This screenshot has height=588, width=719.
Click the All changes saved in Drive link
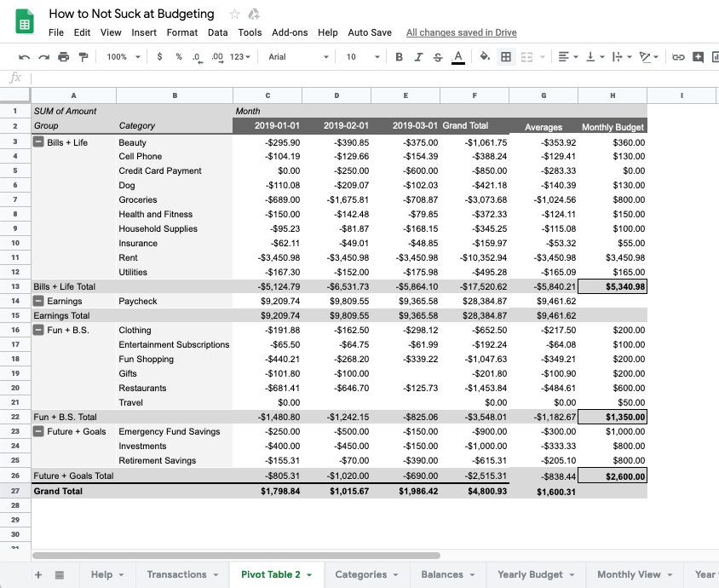[x=461, y=32]
